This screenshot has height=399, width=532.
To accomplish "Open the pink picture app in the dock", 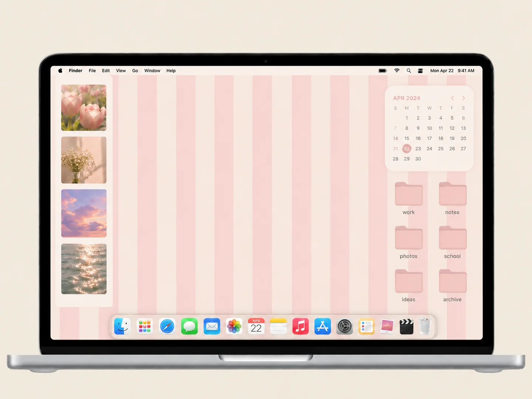I will (387, 327).
